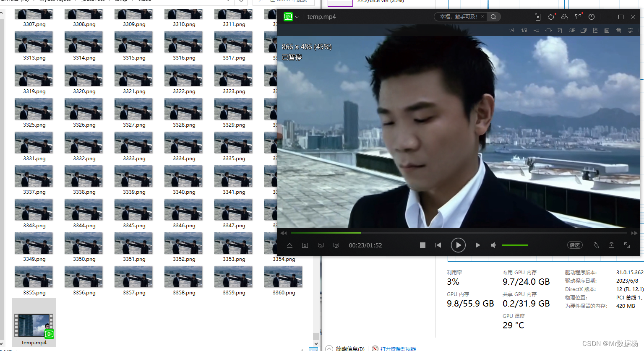Image resolution: width=644 pixels, height=351 pixels.
Task: Click the GPU 利用率 3% value
Action: 453,282
